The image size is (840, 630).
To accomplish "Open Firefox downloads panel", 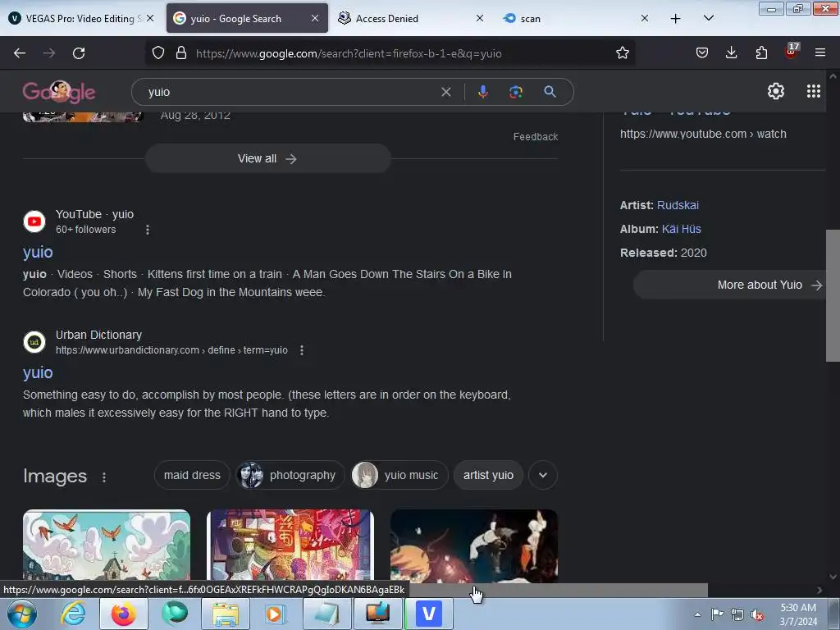I will (731, 53).
